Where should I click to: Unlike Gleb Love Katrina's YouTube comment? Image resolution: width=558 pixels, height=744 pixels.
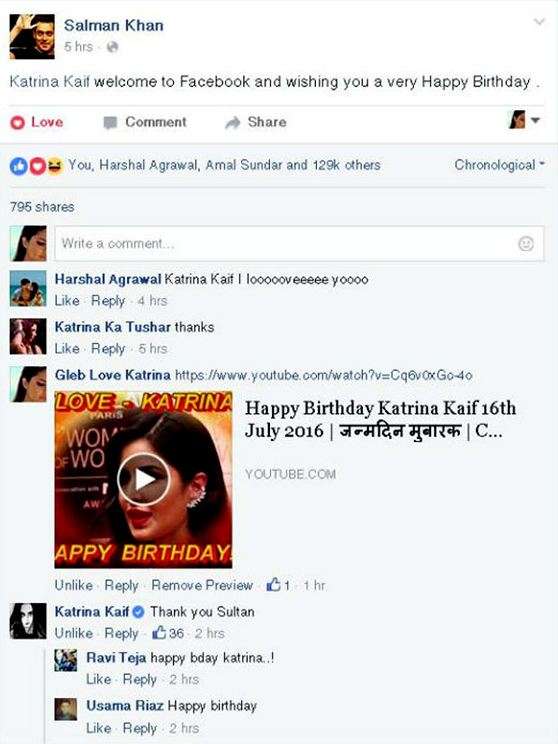pos(74,585)
